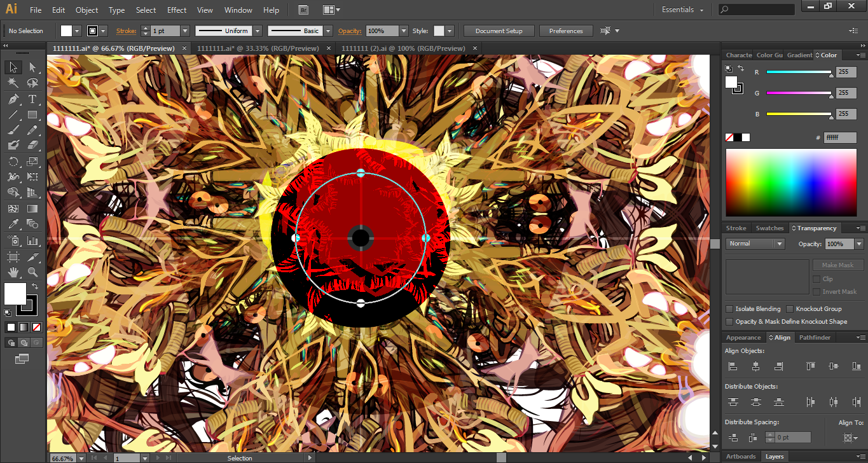Click the Document Setup button

click(x=499, y=31)
